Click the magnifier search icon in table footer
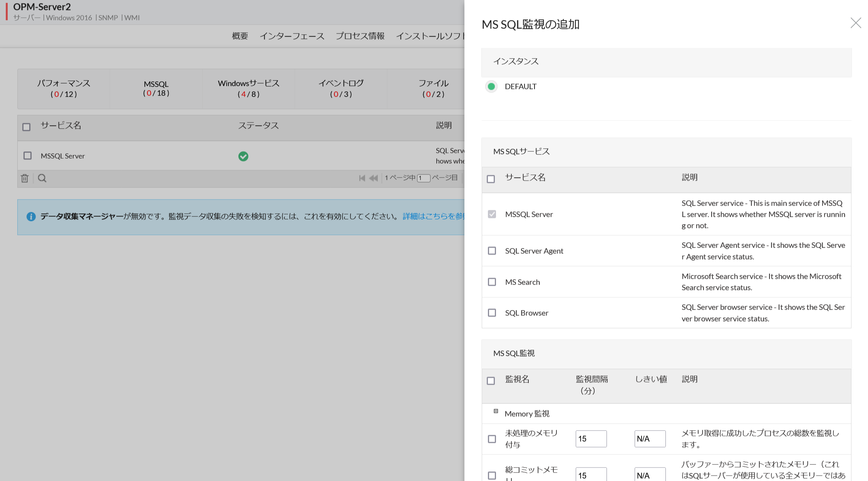Screen dimensions: 868x481 42,178
